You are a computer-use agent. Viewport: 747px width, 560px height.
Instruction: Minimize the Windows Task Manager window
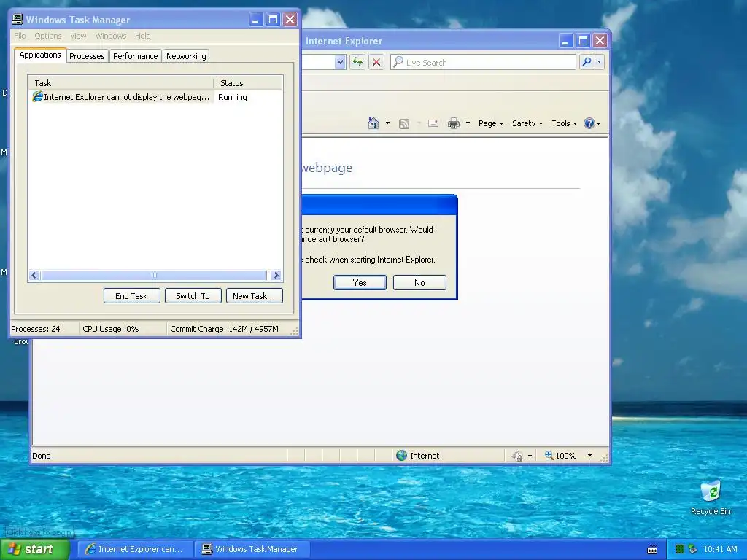tap(256, 20)
